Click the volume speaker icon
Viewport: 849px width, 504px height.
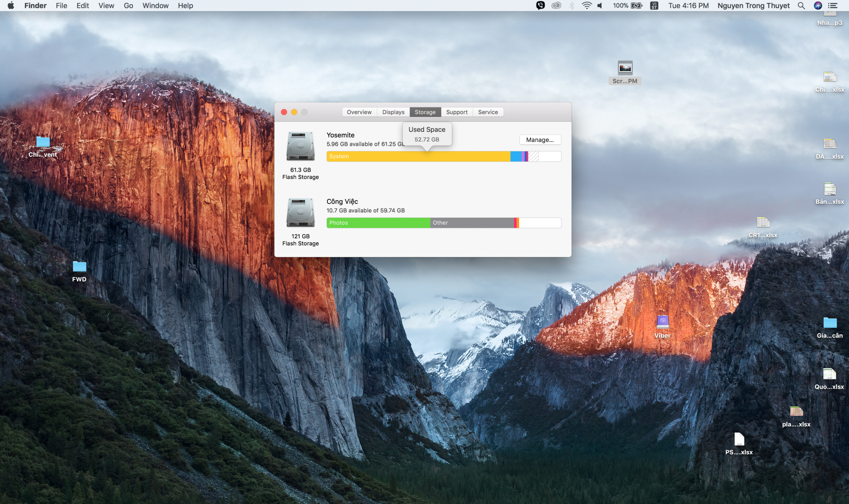pos(600,6)
